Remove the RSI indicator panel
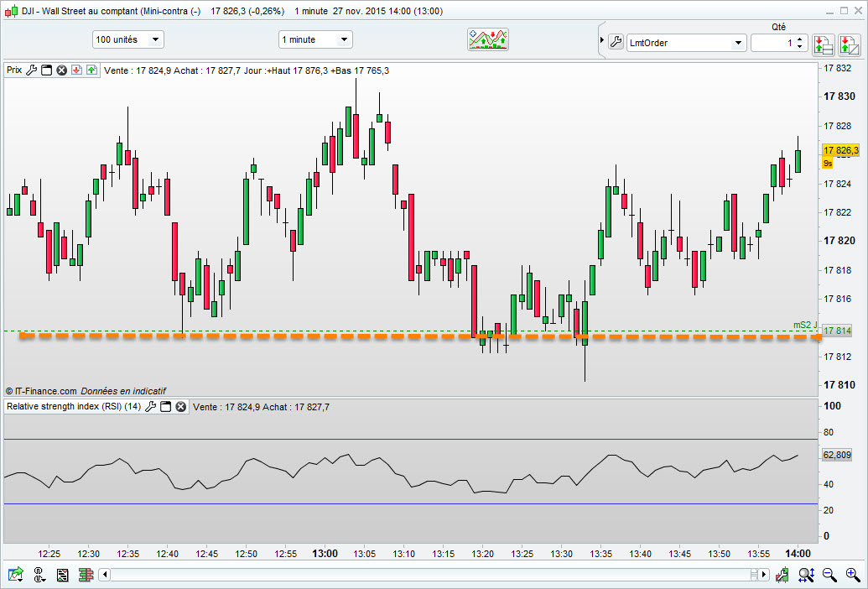Screen dimensions: 868x589 [180, 407]
